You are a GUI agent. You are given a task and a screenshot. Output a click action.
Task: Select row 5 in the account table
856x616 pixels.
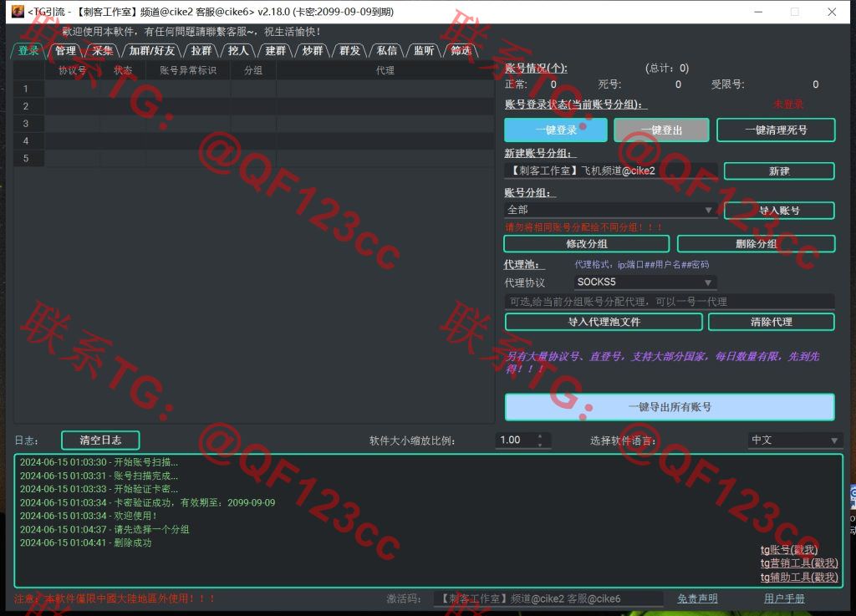tap(254, 158)
